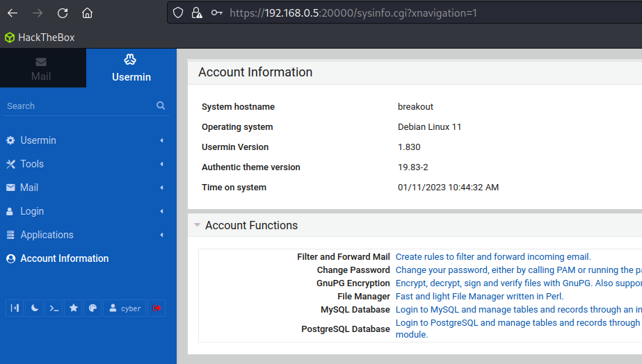642x364 pixels.
Task: Click the value 'Debian Linux 11'
Action: (429, 127)
